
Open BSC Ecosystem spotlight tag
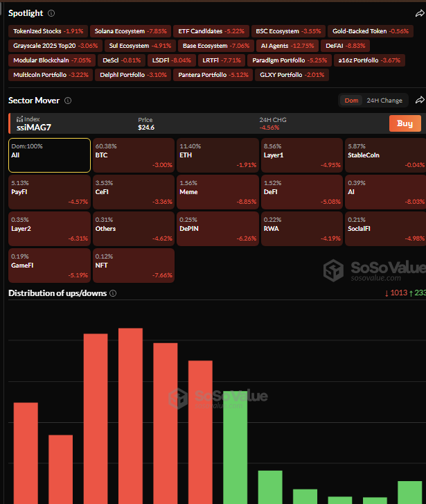pyautogui.click(x=288, y=31)
